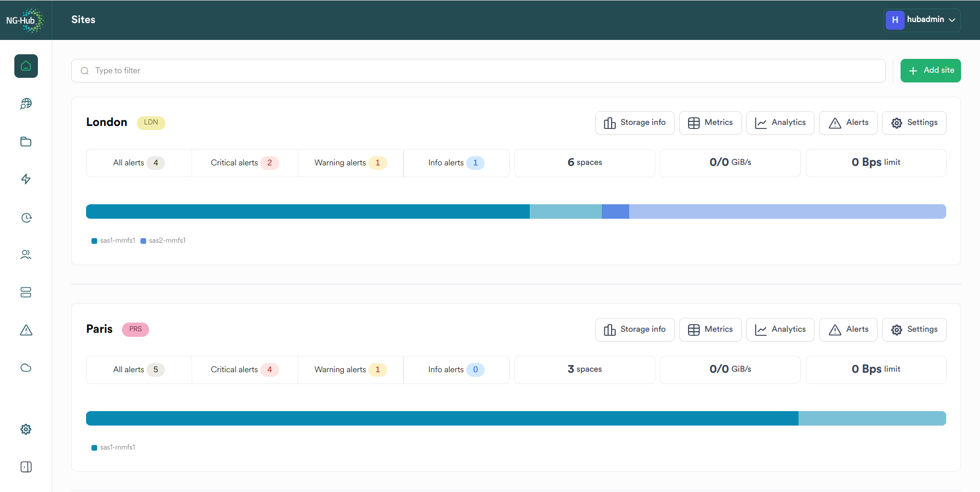Viewport: 980px width, 492px height.
Task: Open the gear settings icon in sidebar
Action: (x=26, y=429)
